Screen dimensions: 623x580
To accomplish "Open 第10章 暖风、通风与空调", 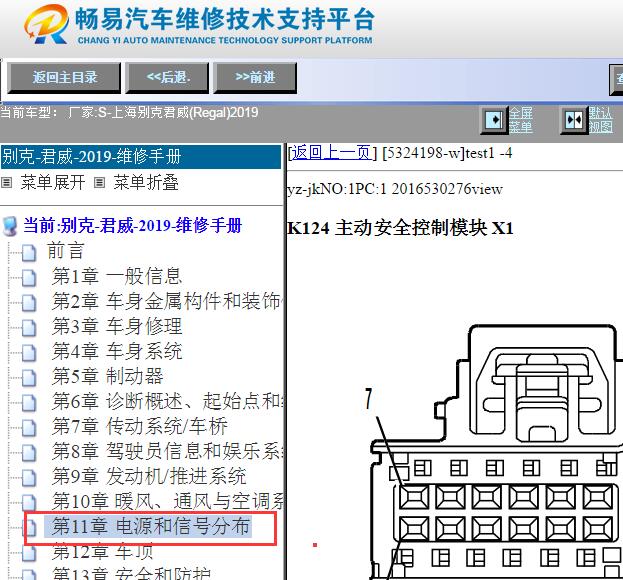I will pos(167,502).
